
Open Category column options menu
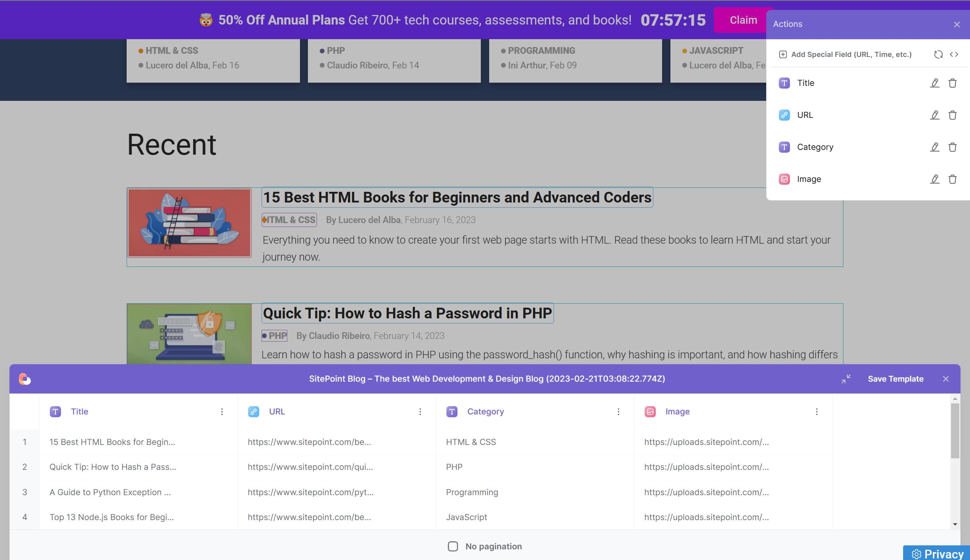(x=618, y=412)
